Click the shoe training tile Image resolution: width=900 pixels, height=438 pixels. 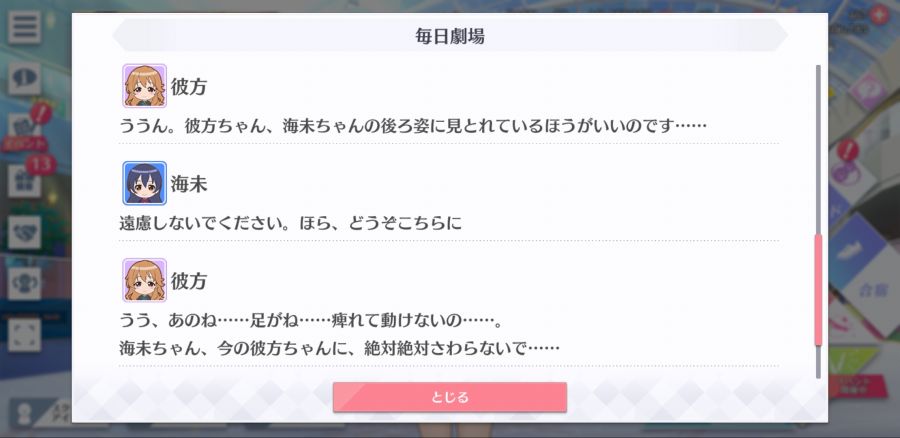(859, 251)
